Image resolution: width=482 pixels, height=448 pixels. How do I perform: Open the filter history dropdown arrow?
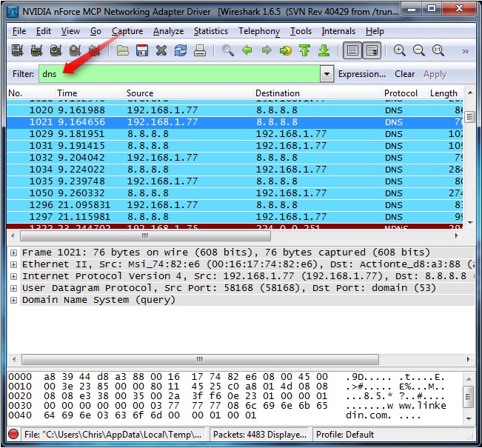tap(327, 74)
